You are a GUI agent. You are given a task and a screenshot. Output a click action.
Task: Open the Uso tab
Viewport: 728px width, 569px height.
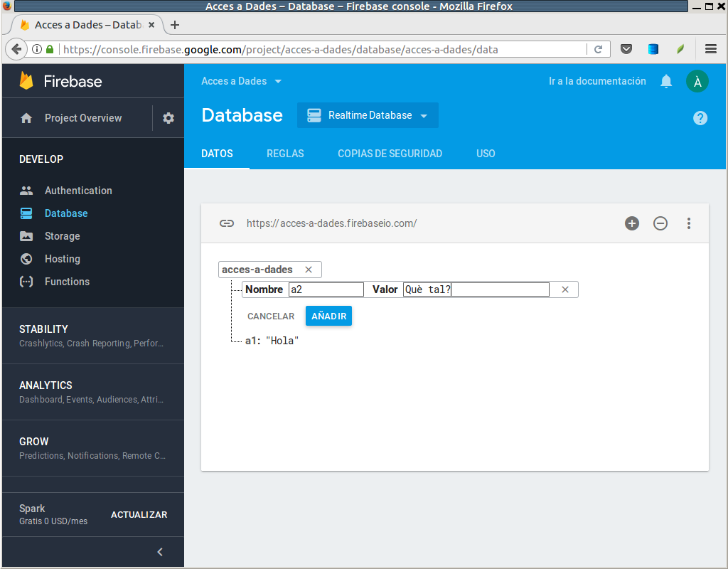pos(486,154)
